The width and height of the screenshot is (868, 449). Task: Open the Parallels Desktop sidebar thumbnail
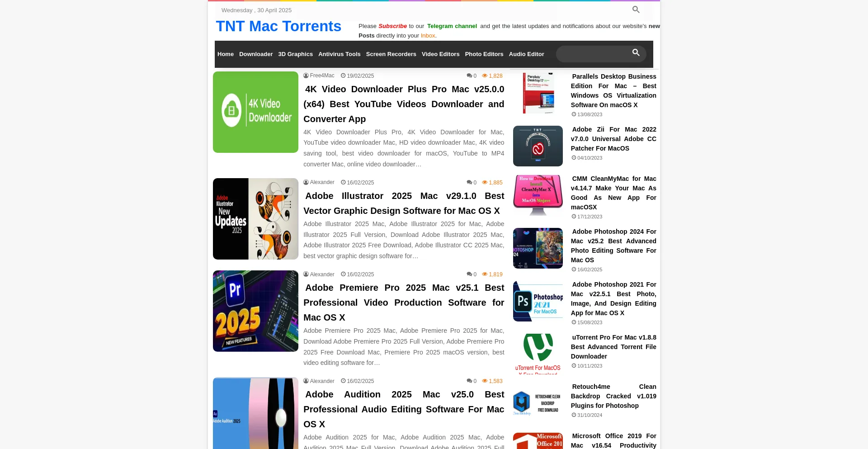click(538, 93)
